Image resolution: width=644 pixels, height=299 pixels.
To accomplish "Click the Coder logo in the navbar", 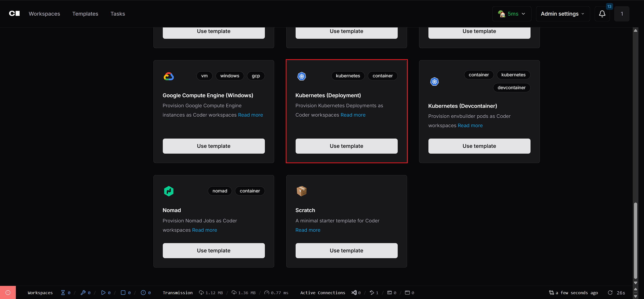I will coord(14,14).
